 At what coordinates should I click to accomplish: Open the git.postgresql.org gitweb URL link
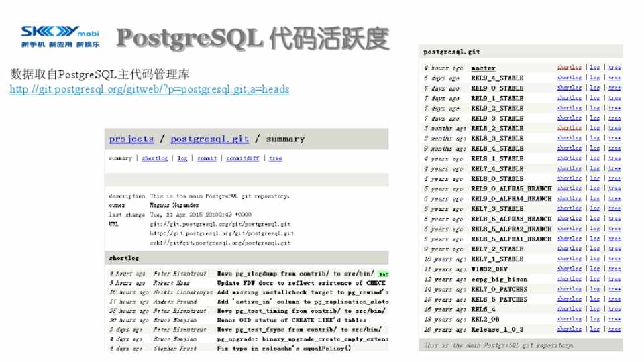[149, 89]
